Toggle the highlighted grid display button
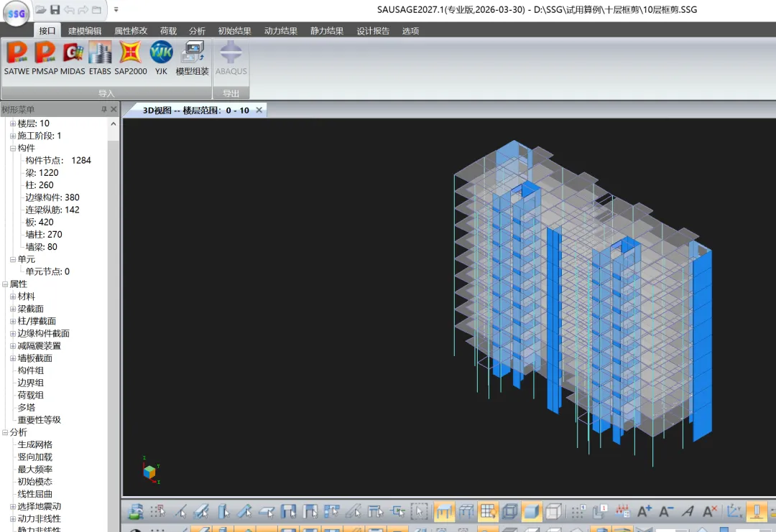 coord(489,512)
